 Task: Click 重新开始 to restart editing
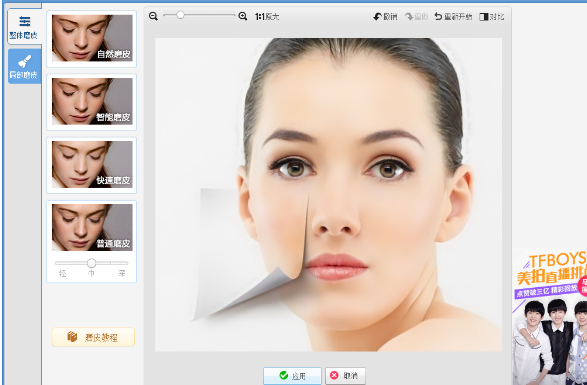(453, 17)
